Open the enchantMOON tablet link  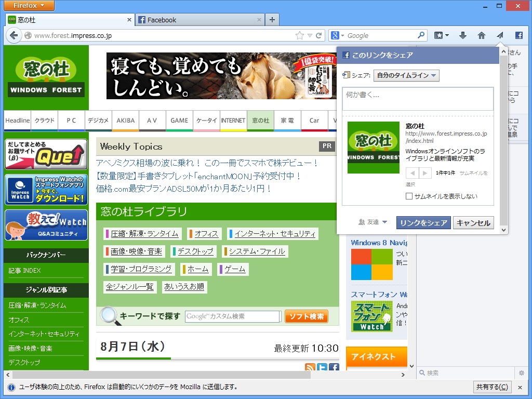[198, 176]
